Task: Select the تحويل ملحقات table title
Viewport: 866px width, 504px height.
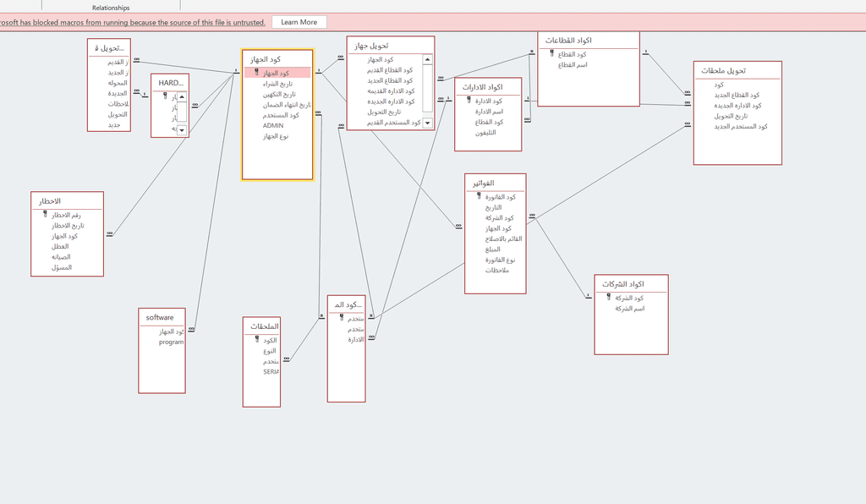Action: click(x=724, y=71)
